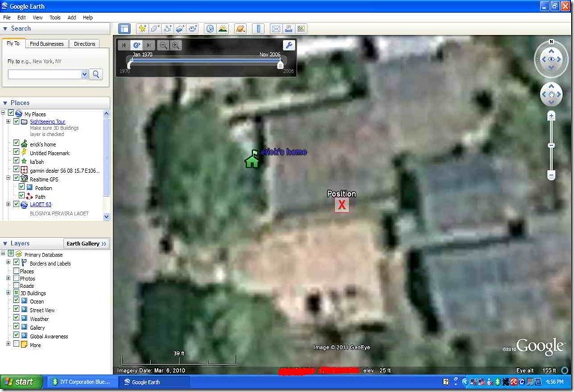The width and height of the screenshot is (574, 392).
Task: Open time slider options wrench
Action: coord(289,45)
